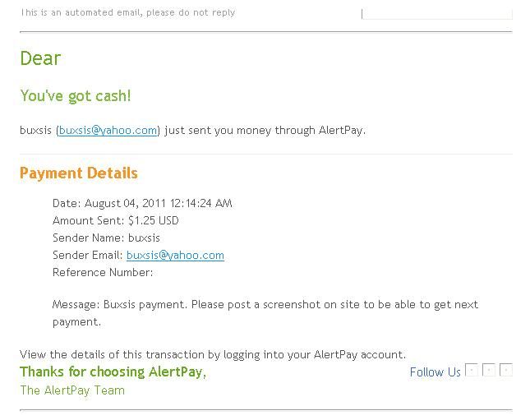Screen dimensions: 530x420
Task: Click The AlertPay Team signature
Action: click(72, 390)
